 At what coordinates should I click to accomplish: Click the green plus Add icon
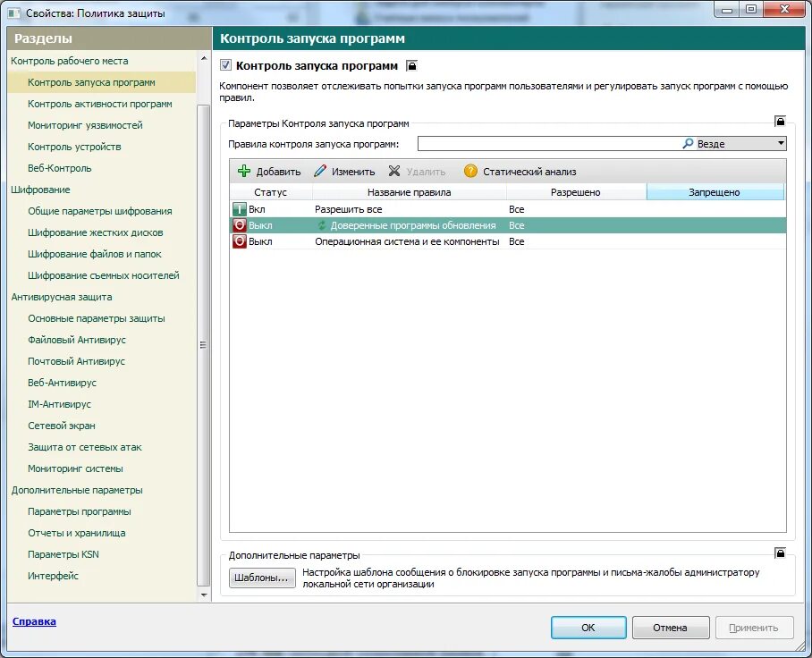(244, 171)
